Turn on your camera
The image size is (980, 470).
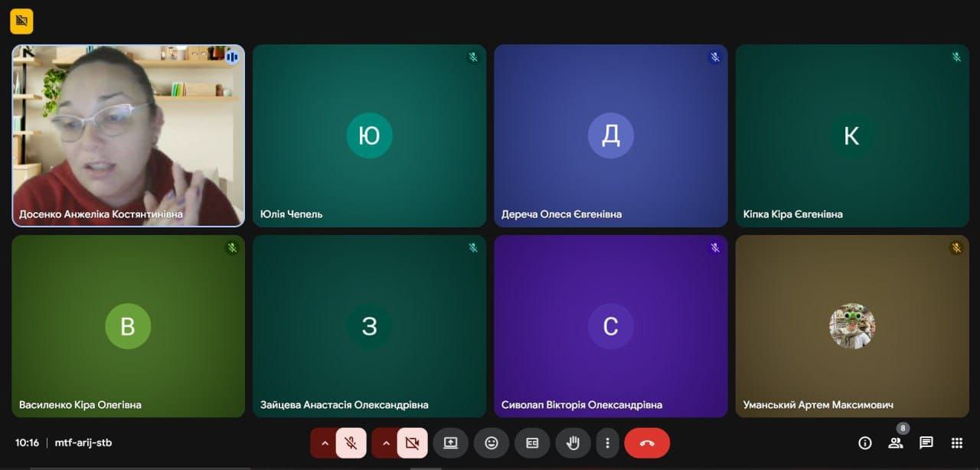click(x=412, y=442)
